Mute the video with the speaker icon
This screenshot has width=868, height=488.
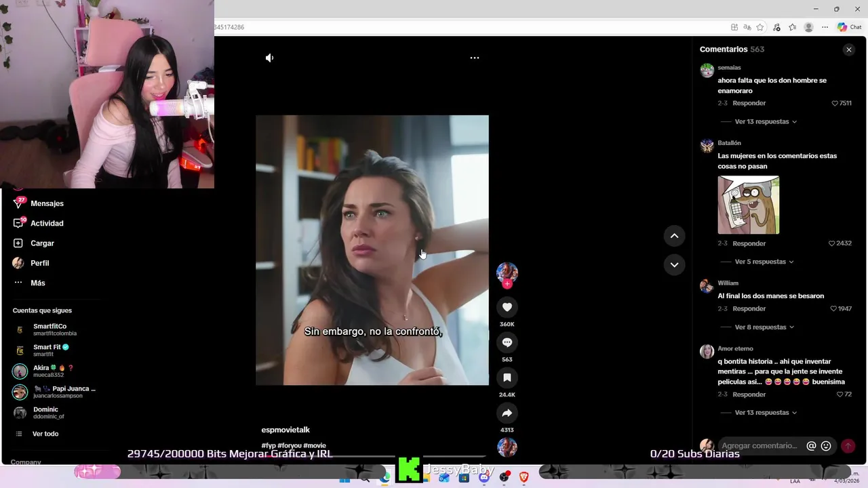[x=269, y=58]
